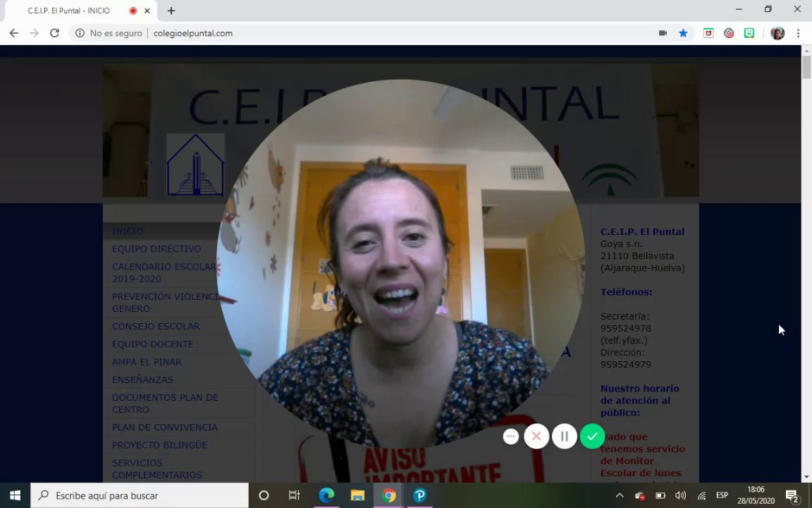Reload the current page
The height and width of the screenshot is (508, 812).
54,33
